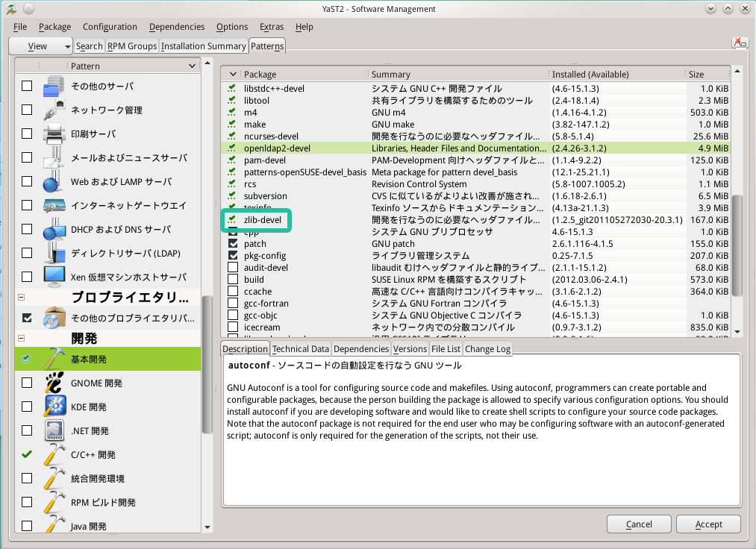This screenshot has width=756, height=549.
Task: Uncheck the その他のプロプライエタリ pattern checkbox
Action: [x=27, y=318]
